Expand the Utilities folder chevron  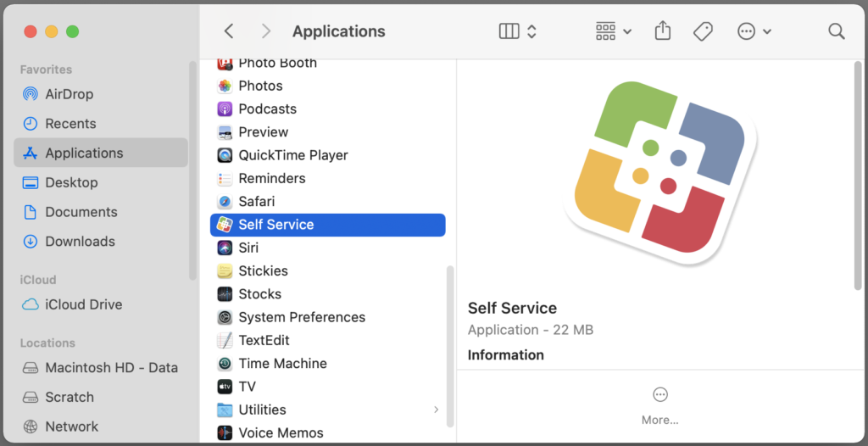[437, 410]
